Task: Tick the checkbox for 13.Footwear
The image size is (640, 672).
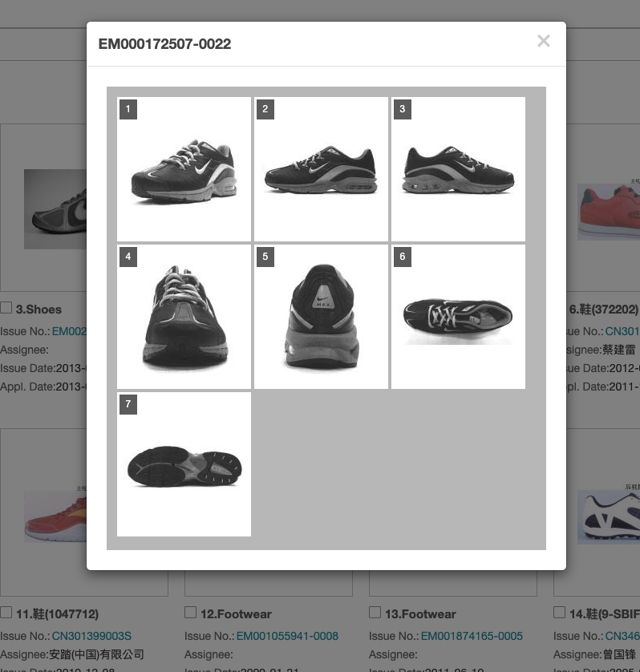Action: [x=375, y=613]
